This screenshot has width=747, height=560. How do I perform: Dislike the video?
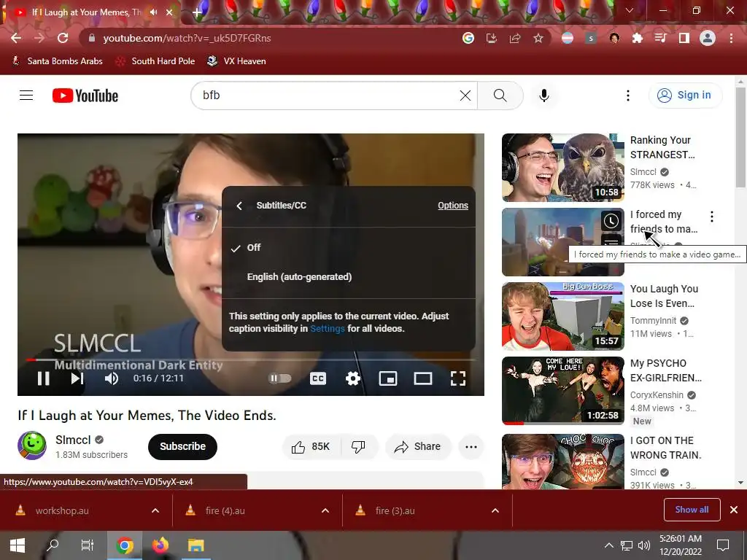[x=358, y=447]
